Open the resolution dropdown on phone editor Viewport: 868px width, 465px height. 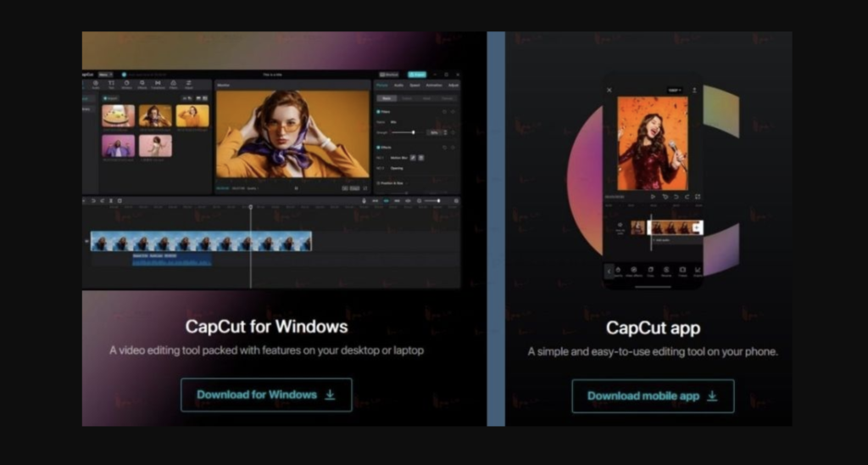point(674,90)
